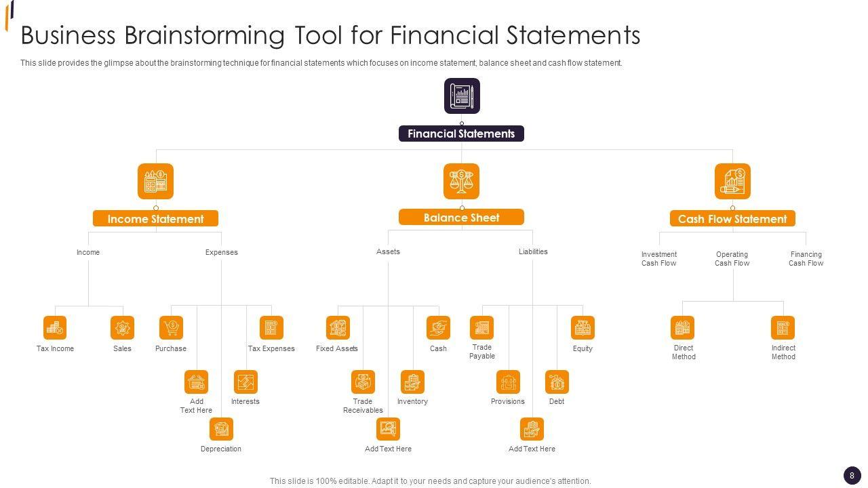Image resolution: width=868 pixels, height=488 pixels.
Task: Select the Income Statement calculator icon
Action: [x=155, y=181]
